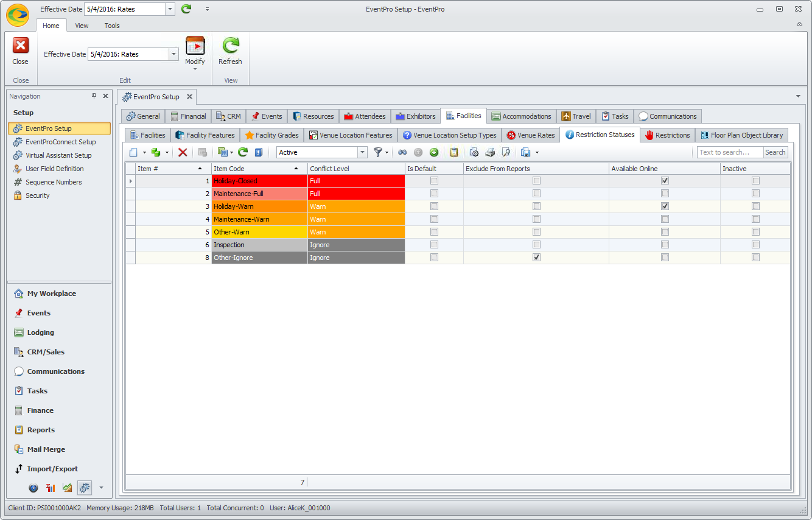Screen dimensions: 812x520
Task: Open Mail Merge in navigation
Action: [x=46, y=449]
